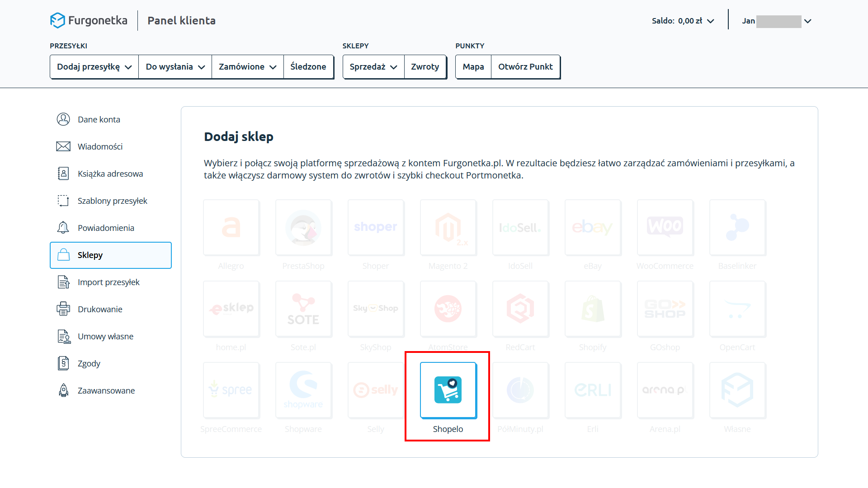
Task: Go to Powiadomienia page
Action: [x=106, y=228]
